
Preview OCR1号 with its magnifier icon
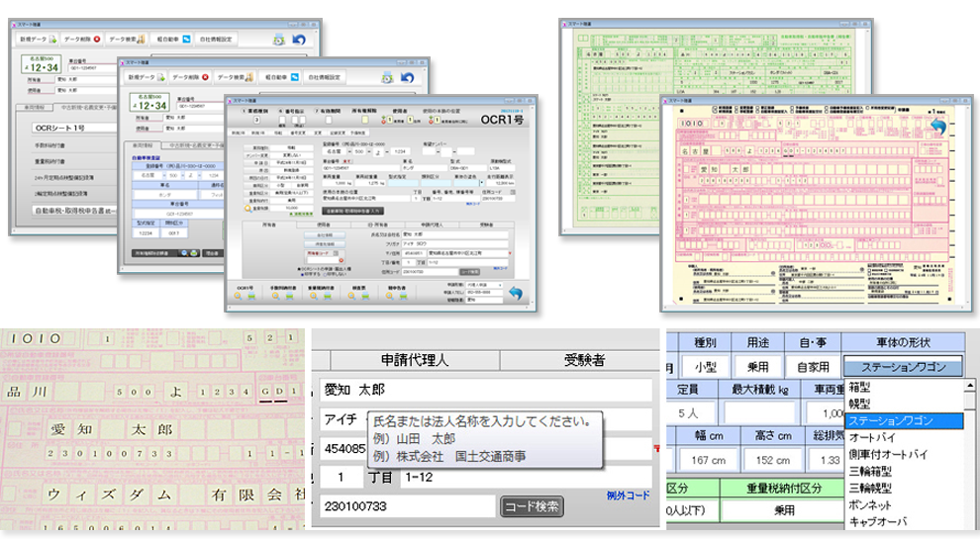coord(238,296)
